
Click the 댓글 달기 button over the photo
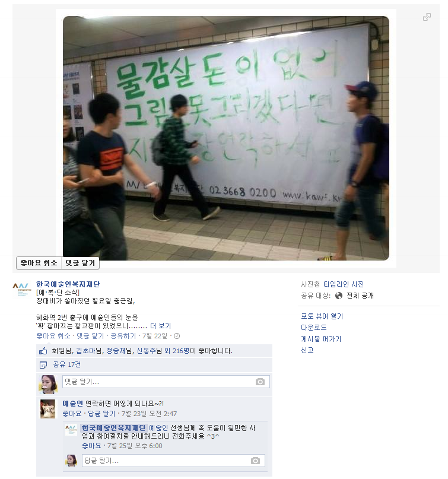pyautogui.click(x=80, y=263)
